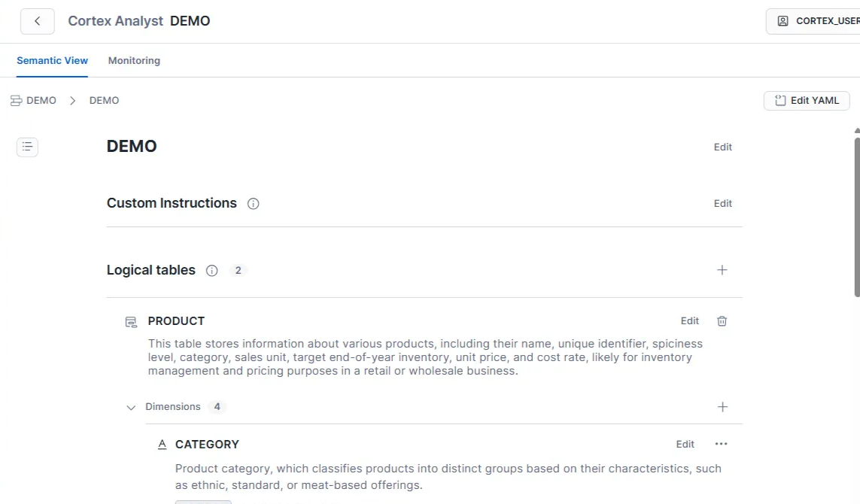Switch to the Monitoring tab
This screenshot has height=504, width=860.
134,60
